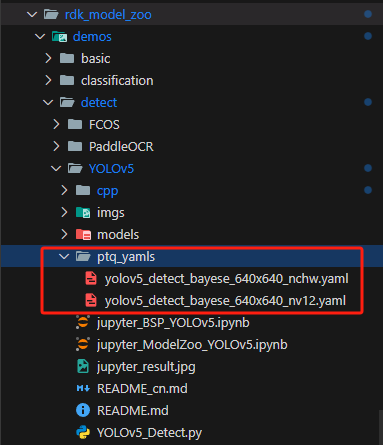Collapse the rdk_model_zoo root folder
This screenshot has width=383, height=445.
(32, 14)
